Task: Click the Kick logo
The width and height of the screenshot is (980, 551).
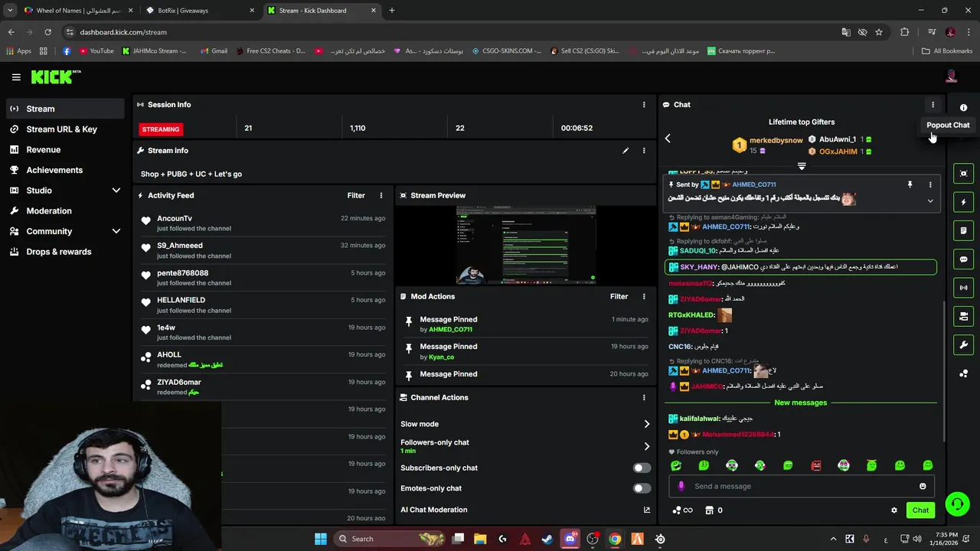Action: coord(55,77)
